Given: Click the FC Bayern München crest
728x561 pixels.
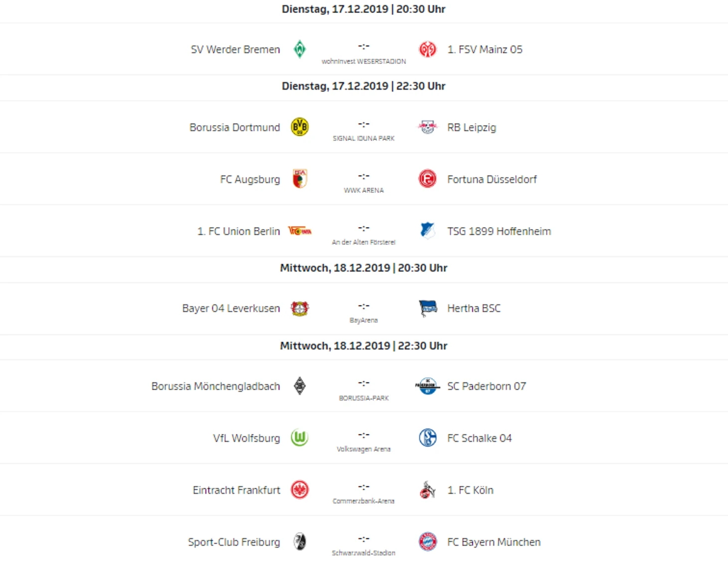Looking at the screenshot, I should click(427, 542).
